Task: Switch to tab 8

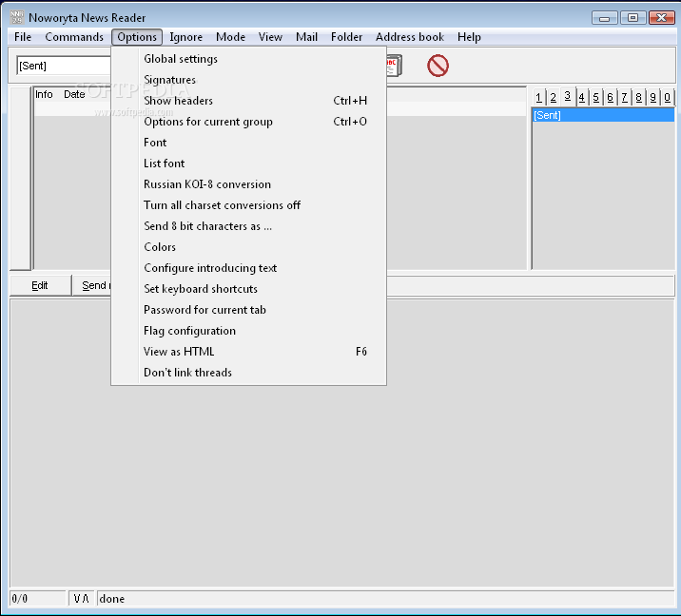Action: coord(638,97)
